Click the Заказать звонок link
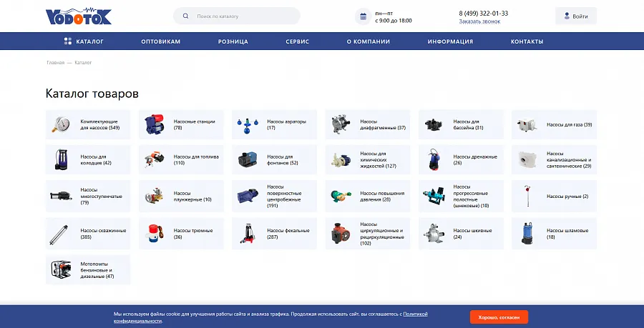Screen dimensions: 644x328 (x=479, y=21)
